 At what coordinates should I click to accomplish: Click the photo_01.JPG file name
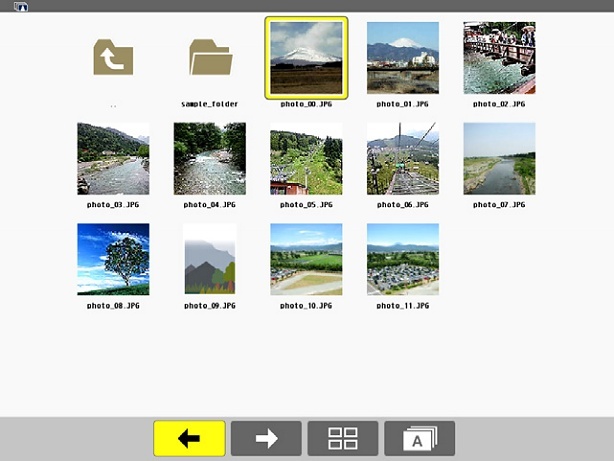click(x=403, y=104)
